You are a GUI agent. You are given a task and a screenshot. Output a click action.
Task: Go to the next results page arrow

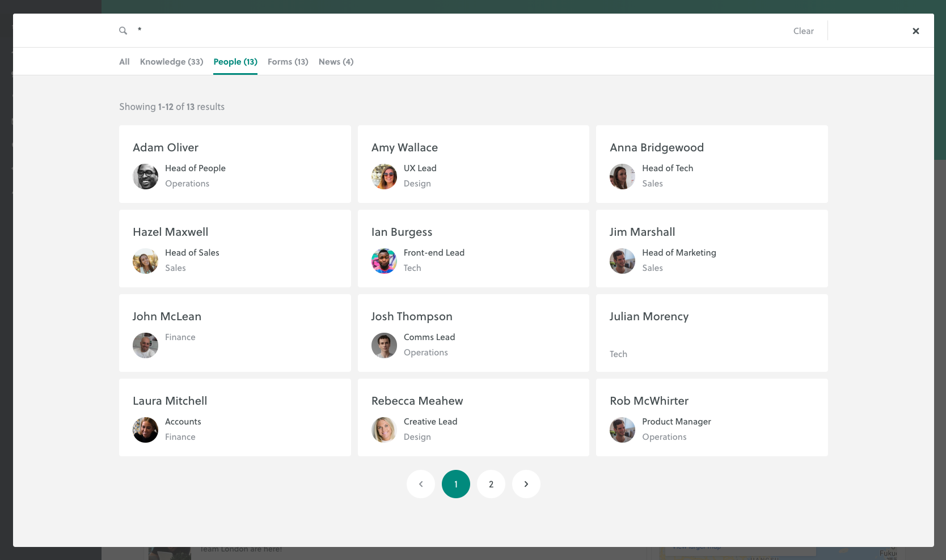[x=526, y=484]
